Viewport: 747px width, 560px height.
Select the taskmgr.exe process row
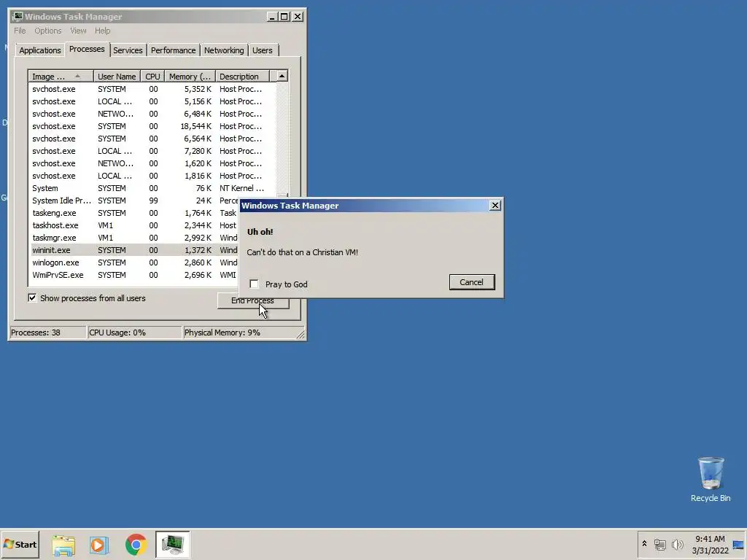pyautogui.click(x=134, y=238)
